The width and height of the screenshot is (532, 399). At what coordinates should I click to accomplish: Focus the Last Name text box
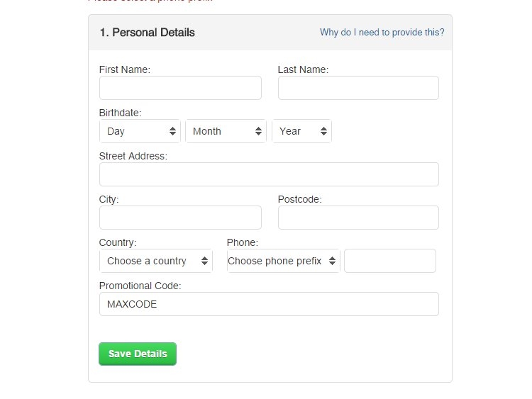358,88
